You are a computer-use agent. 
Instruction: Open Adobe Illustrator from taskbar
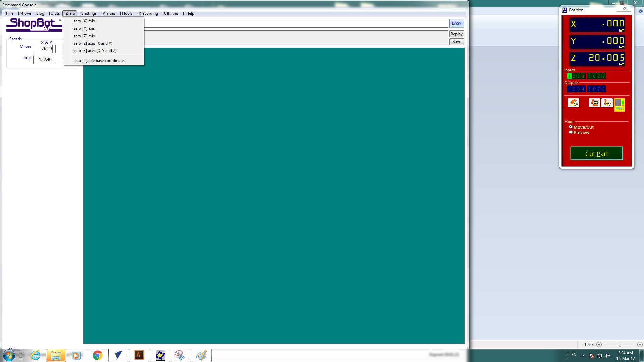139,355
